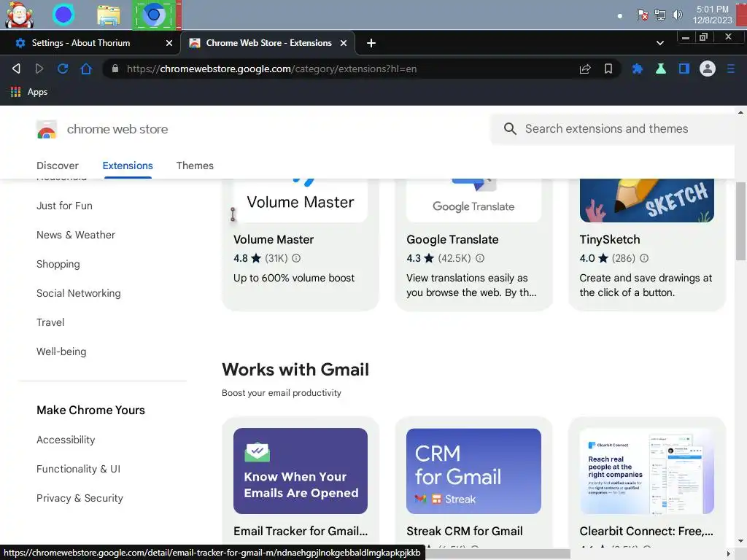Open the tab search dropdown chevron
This screenshot has height=560, width=747.
659,43
